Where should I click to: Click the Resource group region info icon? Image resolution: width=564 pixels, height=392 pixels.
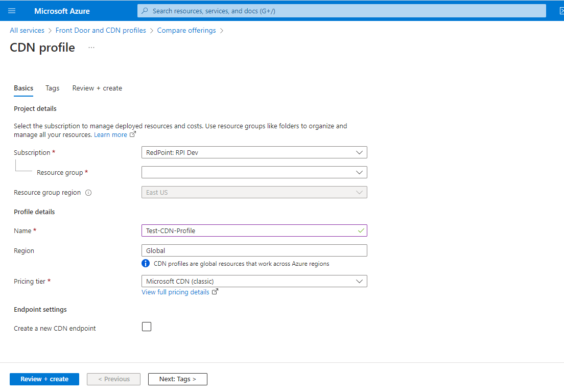coord(88,193)
